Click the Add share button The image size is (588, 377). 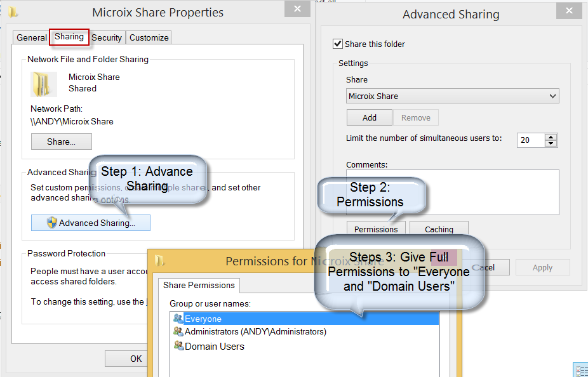[369, 117]
